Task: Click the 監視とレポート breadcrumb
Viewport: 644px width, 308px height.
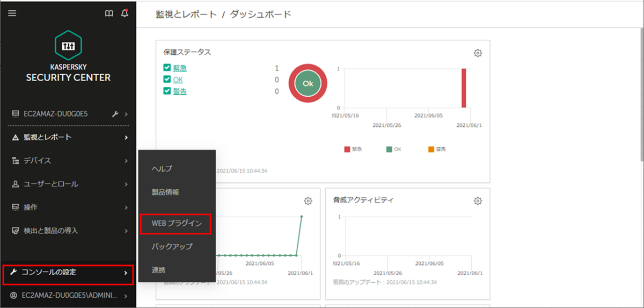Action: coord(186,15)
